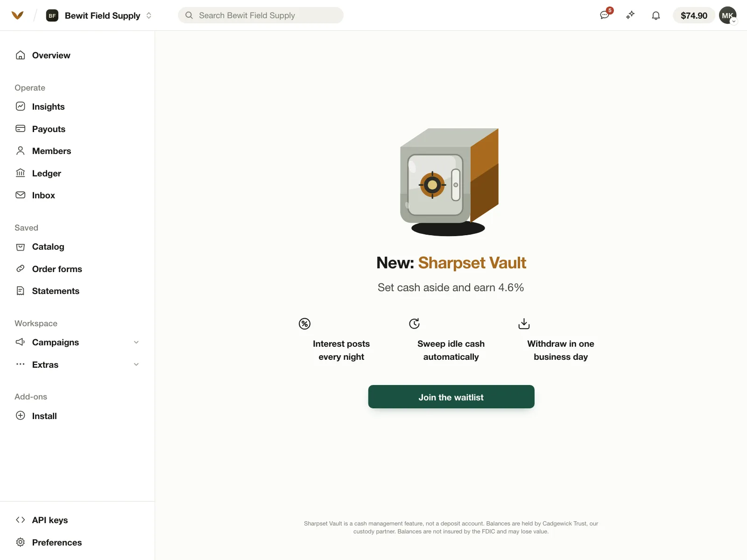Click the Sharpset Vault heading text
This screenshot has height=560, width=747.
tap(472, 263)
